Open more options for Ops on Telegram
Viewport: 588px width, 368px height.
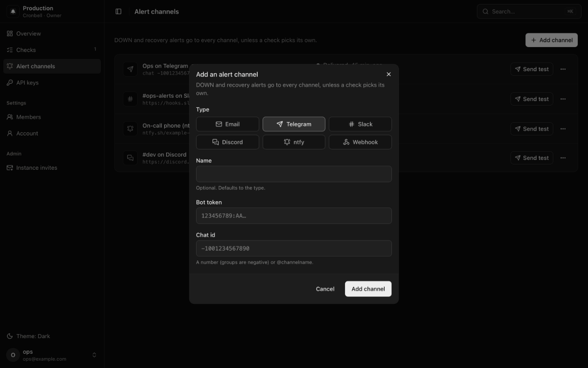tap(563, 69)
